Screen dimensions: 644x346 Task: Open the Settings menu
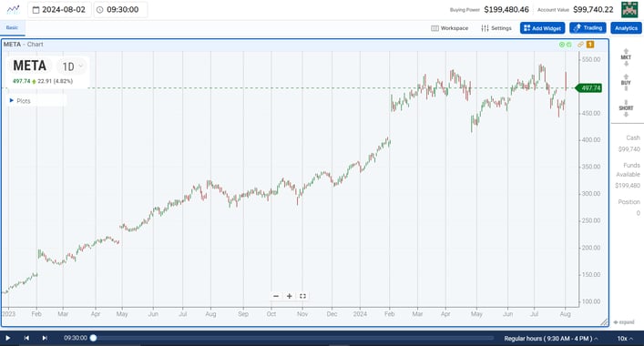[496, 28]
